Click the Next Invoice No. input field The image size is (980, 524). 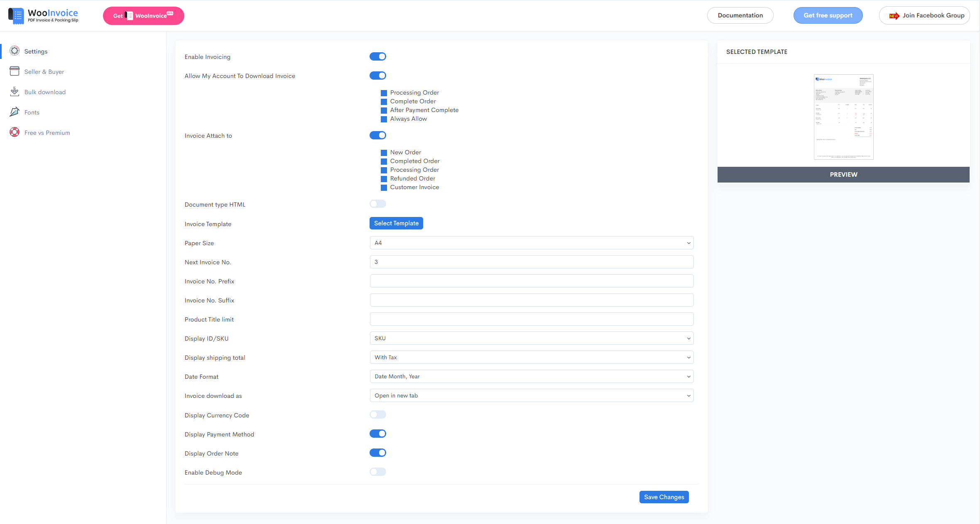click(531, 262)
